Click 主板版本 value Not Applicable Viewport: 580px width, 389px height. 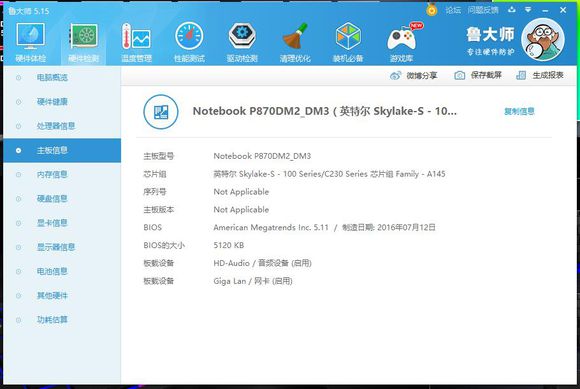coord(241,210)
